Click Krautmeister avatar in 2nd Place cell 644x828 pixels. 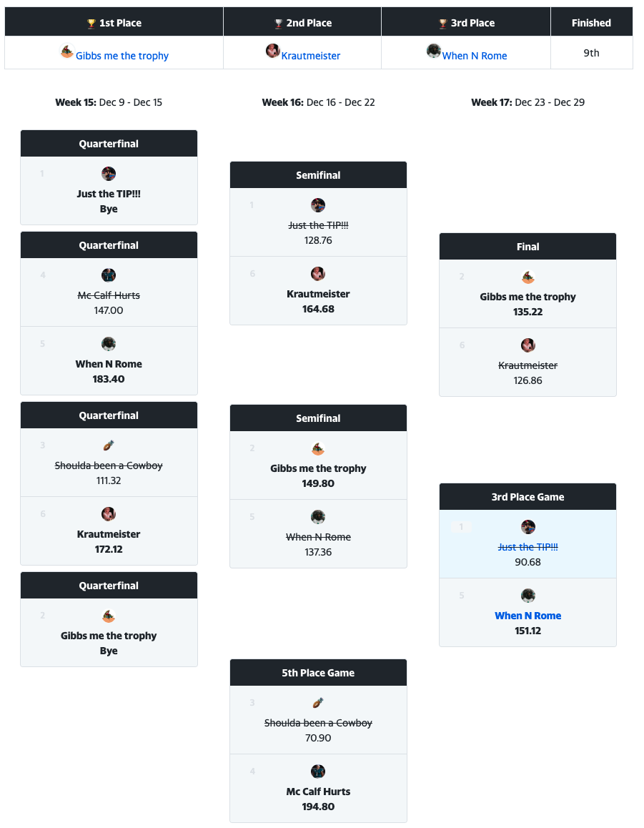coord(272,51)
